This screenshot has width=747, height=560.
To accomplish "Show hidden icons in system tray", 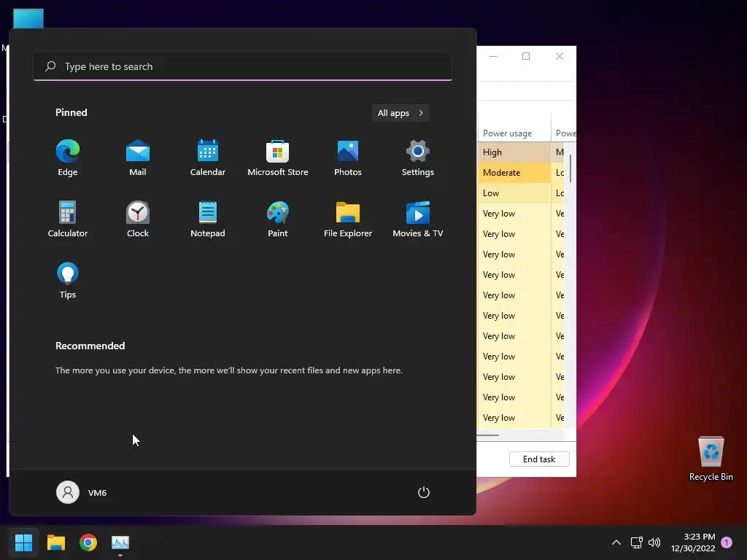I will (616, 542).
